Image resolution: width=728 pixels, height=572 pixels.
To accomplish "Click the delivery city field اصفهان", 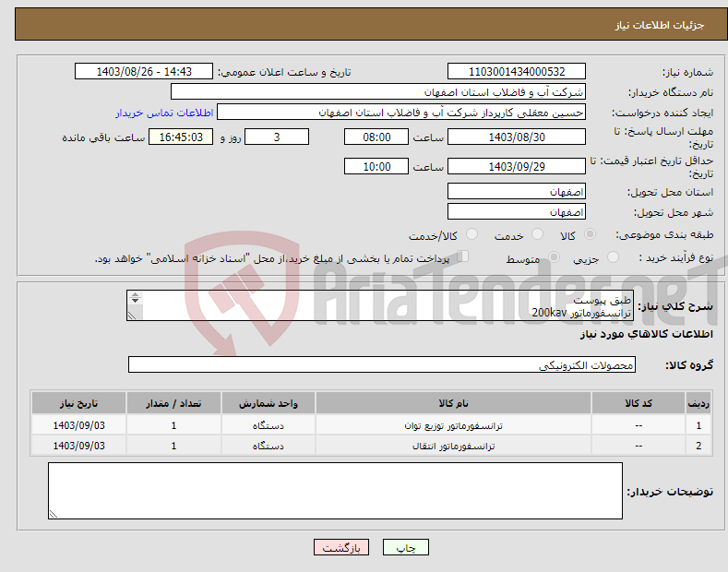I will tap(517, 211).
